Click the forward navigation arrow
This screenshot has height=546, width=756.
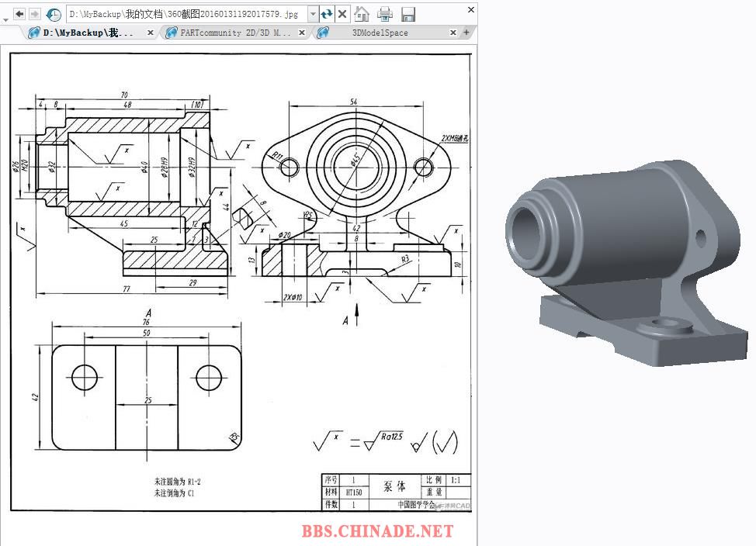point(35,14)
